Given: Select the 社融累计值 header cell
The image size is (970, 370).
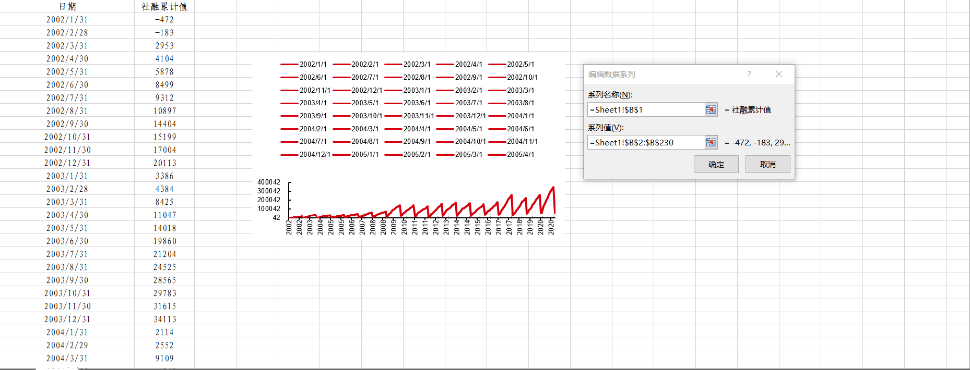Looking at the screenshot, I should 165,6.
